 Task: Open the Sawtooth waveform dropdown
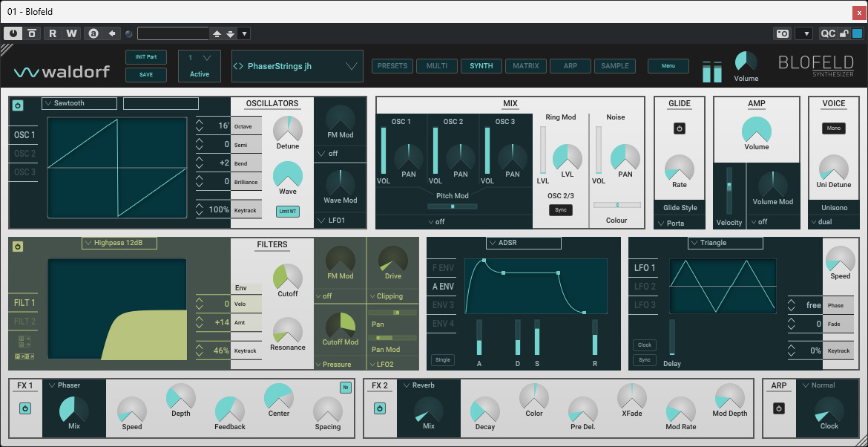[79, 103]
